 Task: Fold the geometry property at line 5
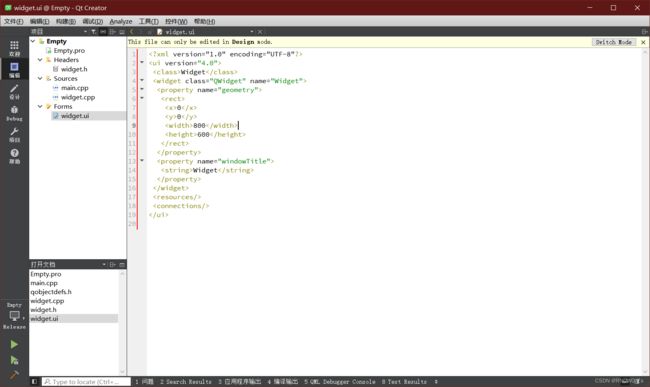142,89
